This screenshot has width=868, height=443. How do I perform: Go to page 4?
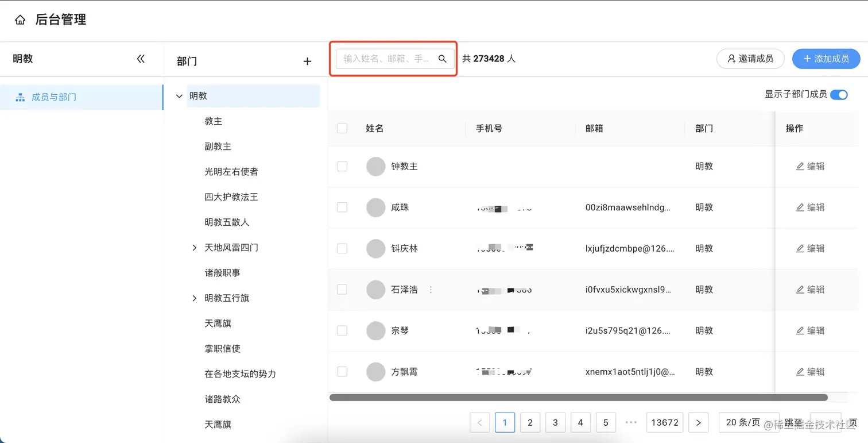point(580,422)
